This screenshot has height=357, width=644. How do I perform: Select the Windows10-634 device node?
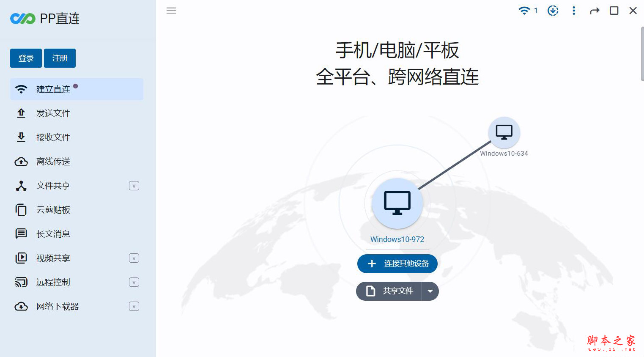(x=504, y=132)
